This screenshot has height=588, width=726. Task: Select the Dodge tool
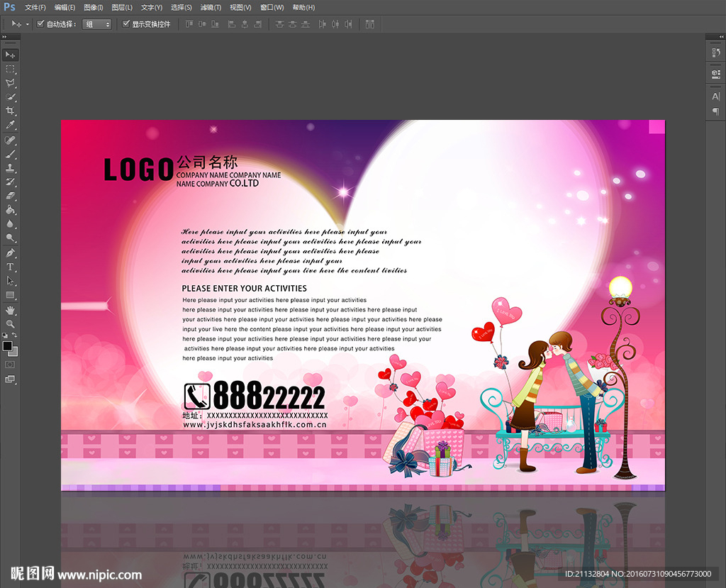pyautogui.click(x=10, y=238)
